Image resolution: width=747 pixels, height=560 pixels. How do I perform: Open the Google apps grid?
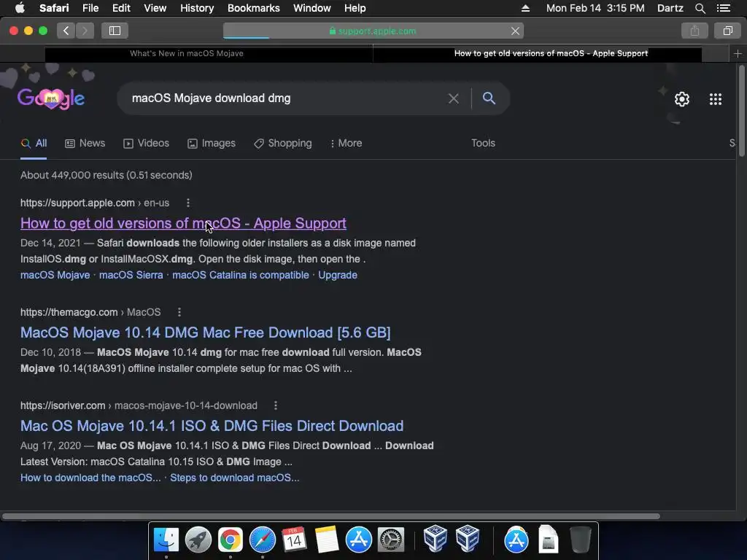[716, 99]
